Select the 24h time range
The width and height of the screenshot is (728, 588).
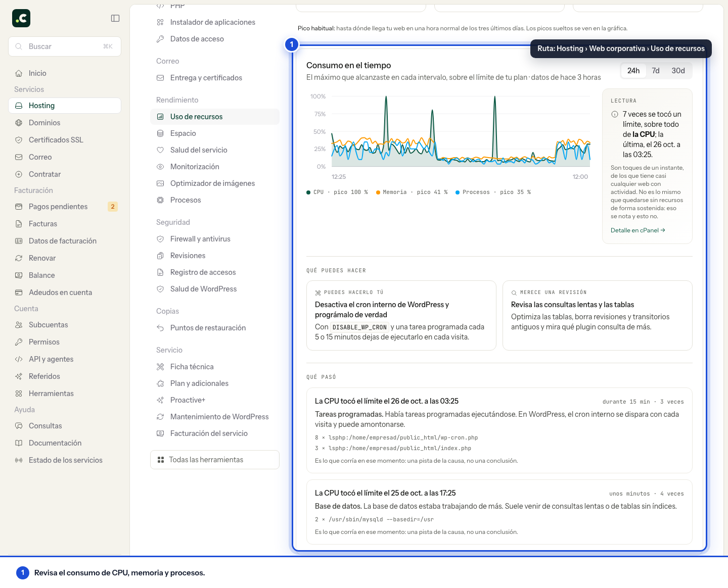click(x=633, y=71)
